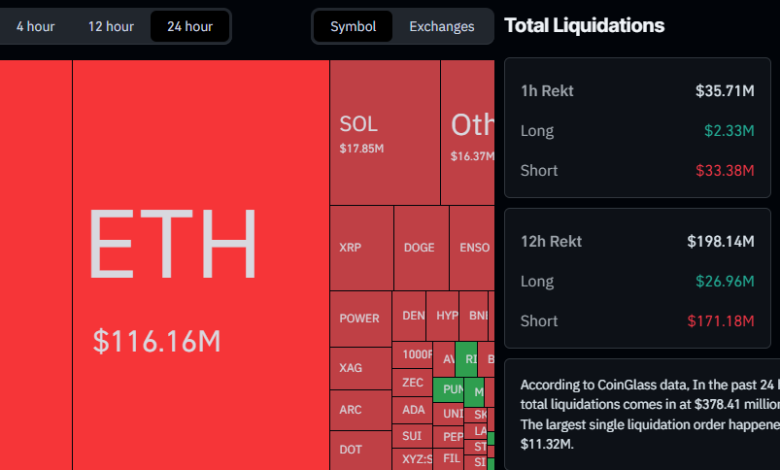780x470 pixels.
Task: Click the DOGE heatmap block
Action: (420, 248)
